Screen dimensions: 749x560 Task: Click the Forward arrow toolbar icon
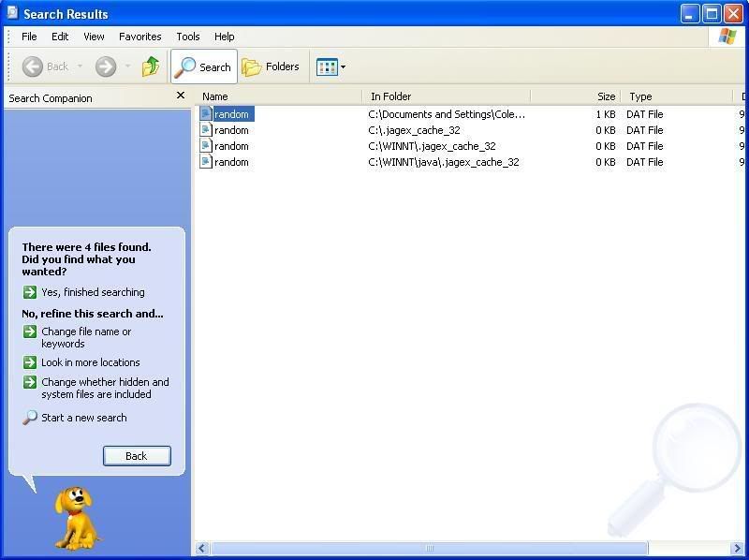(106, 66)
